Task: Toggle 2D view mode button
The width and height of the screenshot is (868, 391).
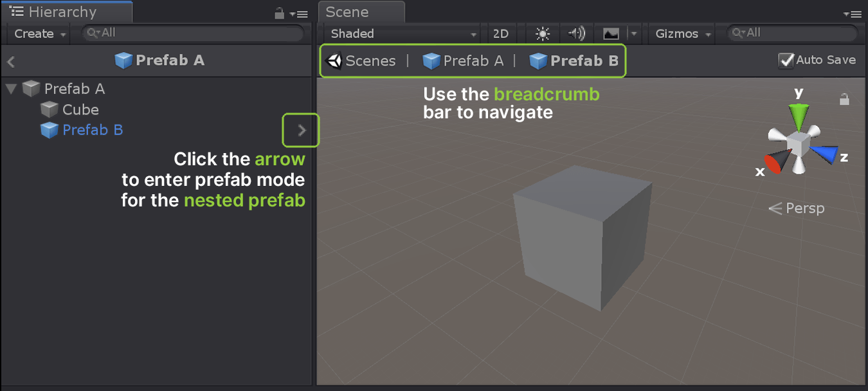Action: point(500,33)
